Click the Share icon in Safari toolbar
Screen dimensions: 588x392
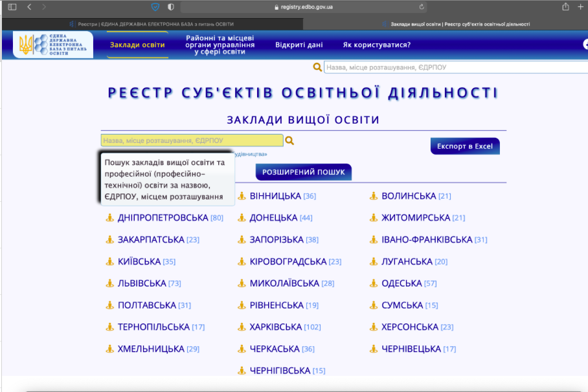[565, 6]
